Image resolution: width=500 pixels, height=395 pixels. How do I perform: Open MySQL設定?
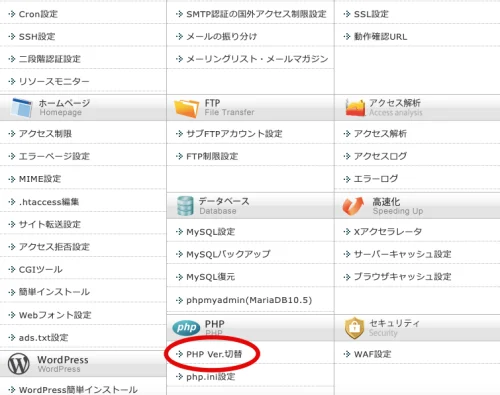[210, 232]
